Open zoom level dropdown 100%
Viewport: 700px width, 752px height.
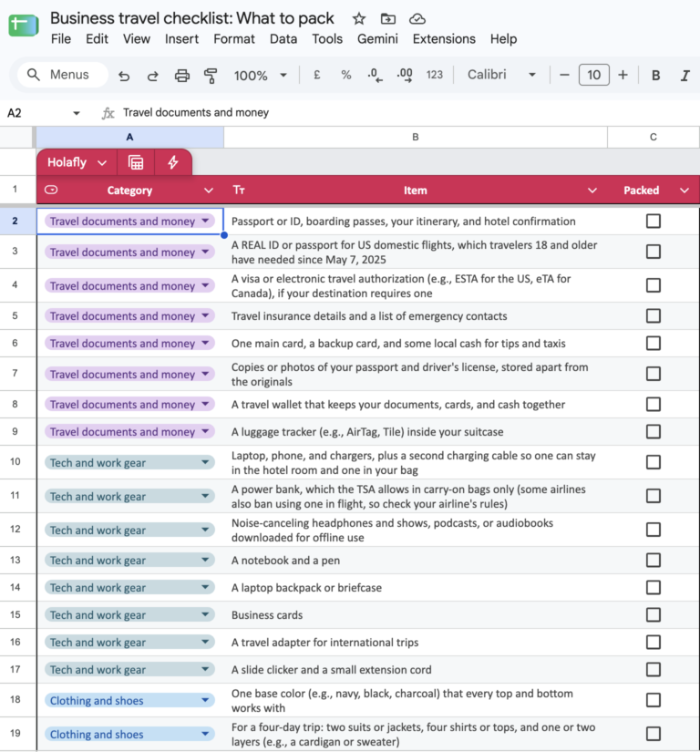point(260,76)
